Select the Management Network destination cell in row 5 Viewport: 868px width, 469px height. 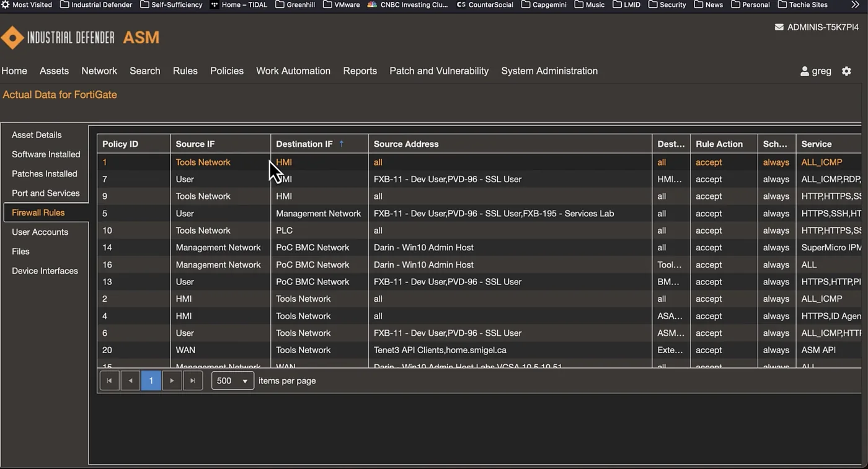pos(319,214)
